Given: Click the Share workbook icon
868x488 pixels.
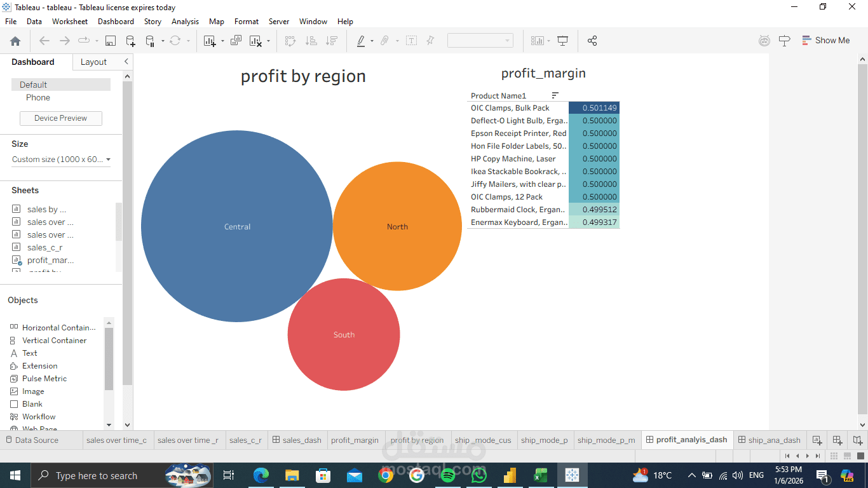Looking at the screenshot, I should click(x=592, y=40).
